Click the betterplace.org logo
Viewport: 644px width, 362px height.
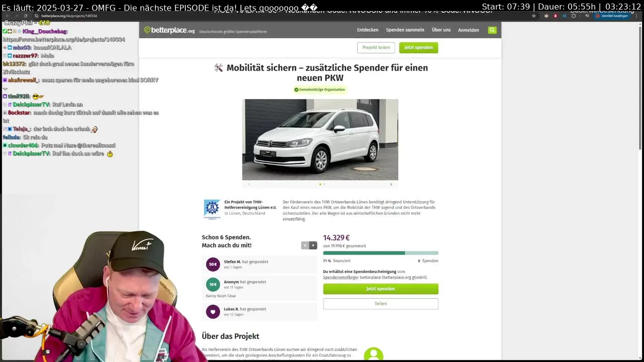tap(170, 30)
